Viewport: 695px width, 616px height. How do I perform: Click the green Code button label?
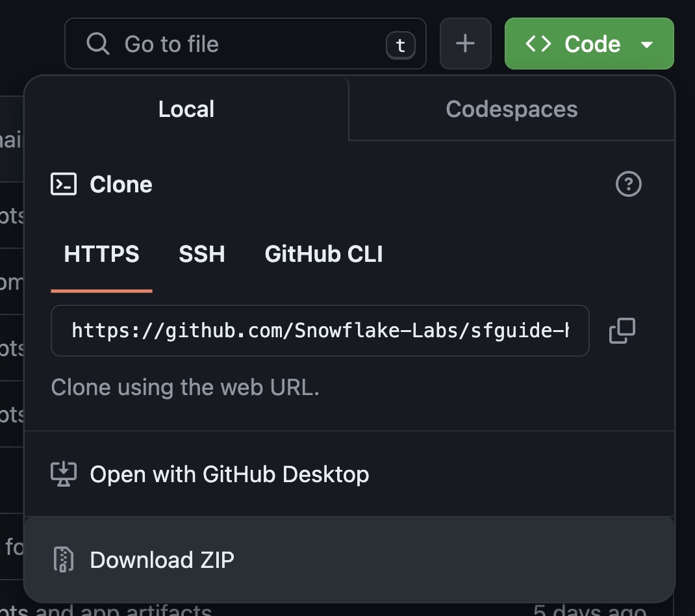592,44
